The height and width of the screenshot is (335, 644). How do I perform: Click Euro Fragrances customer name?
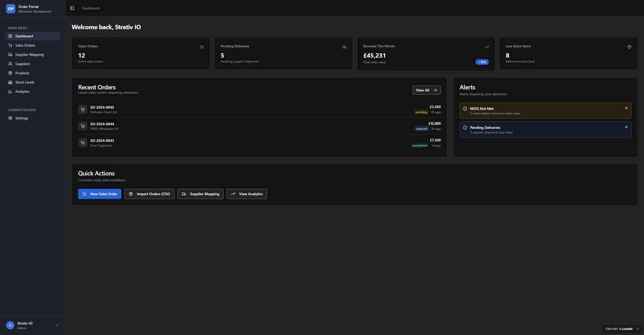pyautogui.click(x=101, y=145)
